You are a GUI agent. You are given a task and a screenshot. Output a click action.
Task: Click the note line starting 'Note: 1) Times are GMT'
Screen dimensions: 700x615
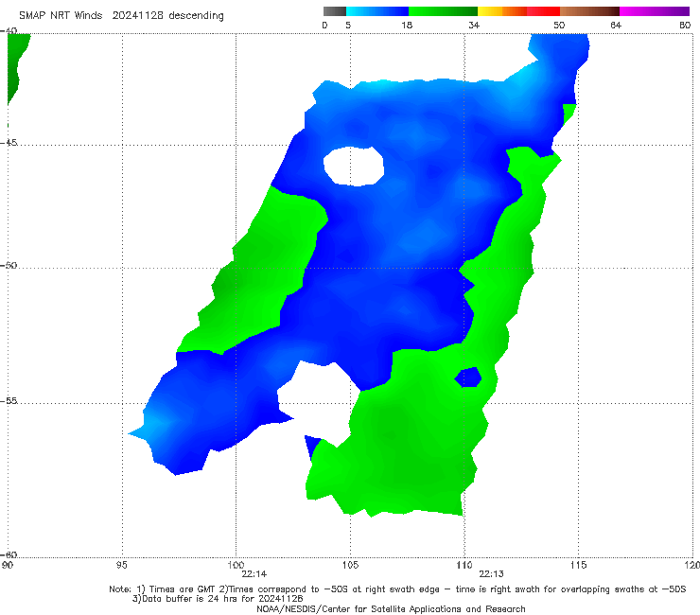click(x=397, y=589)
